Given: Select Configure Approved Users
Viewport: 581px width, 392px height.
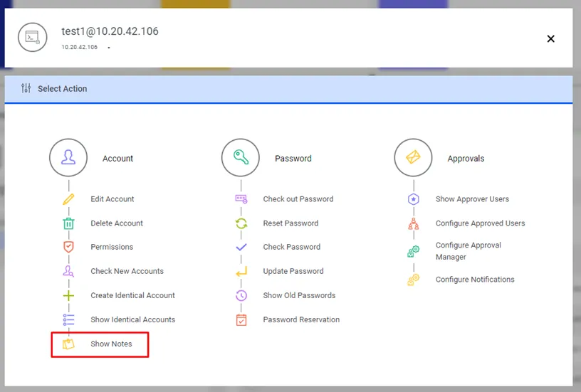Looking at the screenshot, I should coord(480,223).
